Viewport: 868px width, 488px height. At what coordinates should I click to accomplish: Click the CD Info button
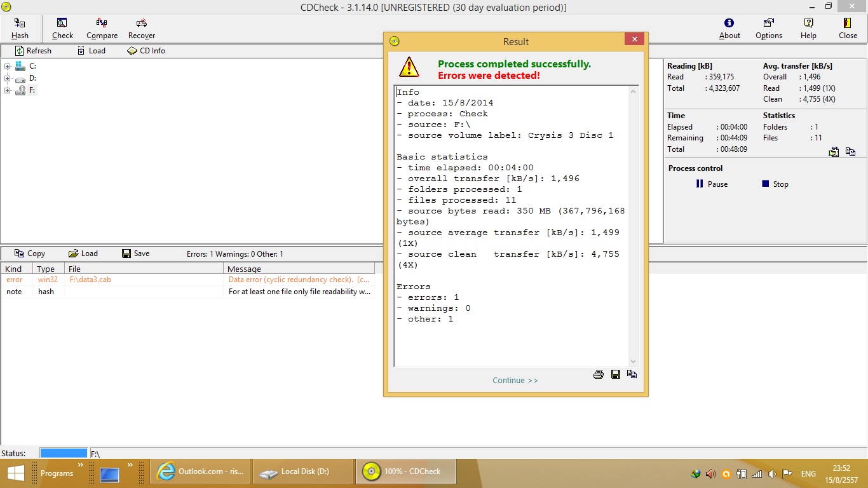click(x=146, y=51)
